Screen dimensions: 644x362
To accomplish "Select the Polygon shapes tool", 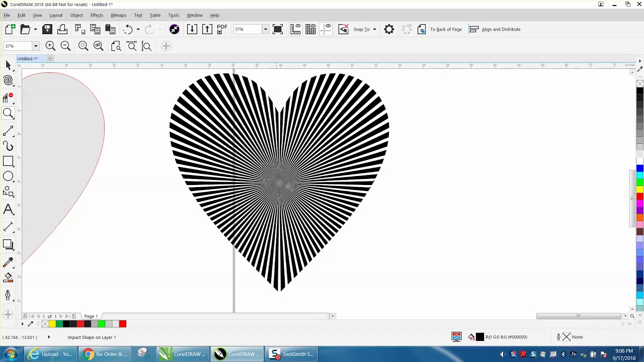I will click(x=8, y=192).
